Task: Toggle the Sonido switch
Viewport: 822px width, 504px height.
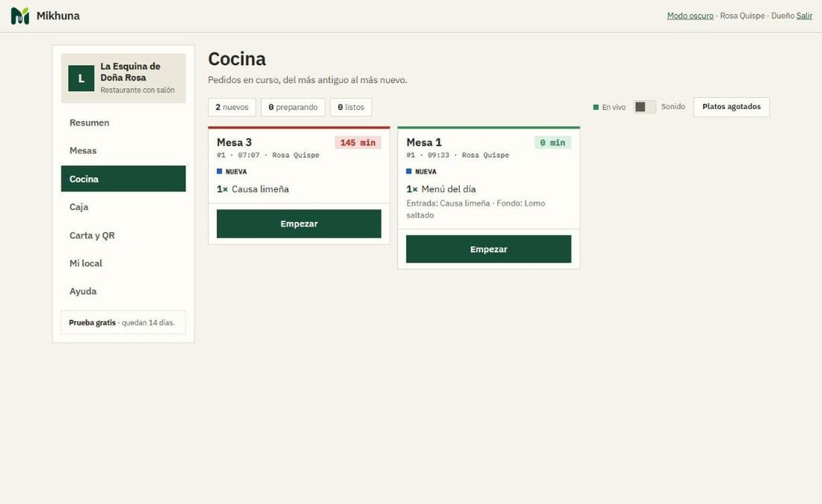Action: point(644,107)
